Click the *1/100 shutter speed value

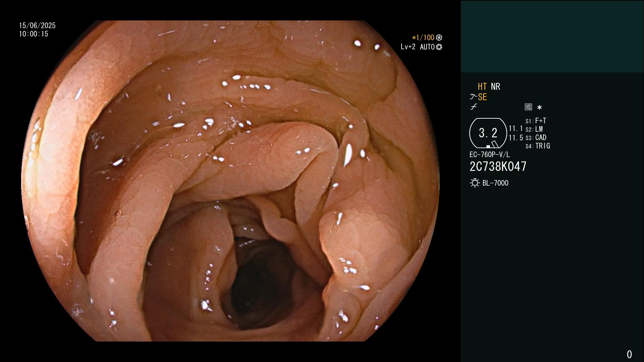click(x=423, y=38)
